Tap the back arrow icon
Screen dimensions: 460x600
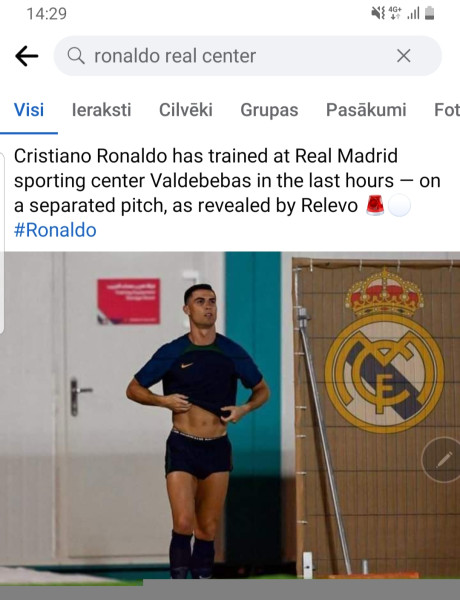[x=26, y=56]
